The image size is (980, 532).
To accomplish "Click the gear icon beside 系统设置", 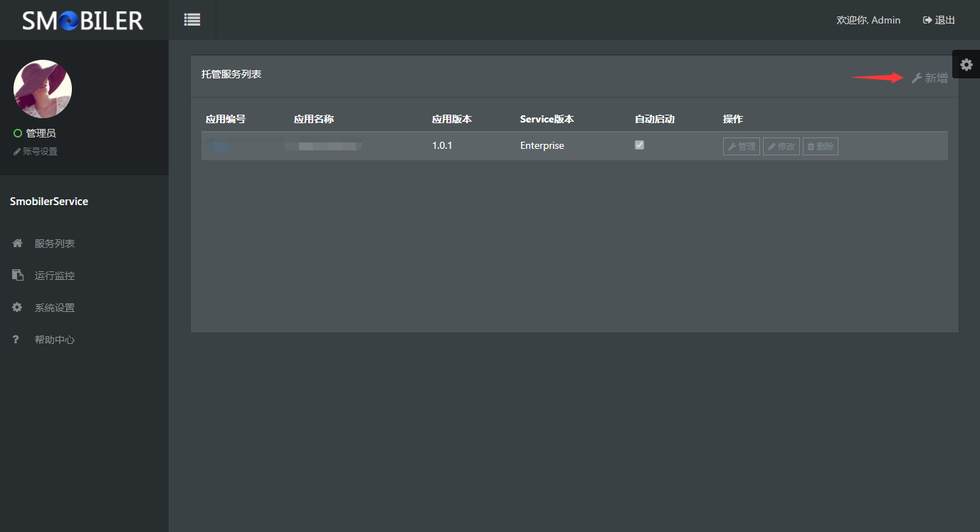I will (x=18, y=307).
